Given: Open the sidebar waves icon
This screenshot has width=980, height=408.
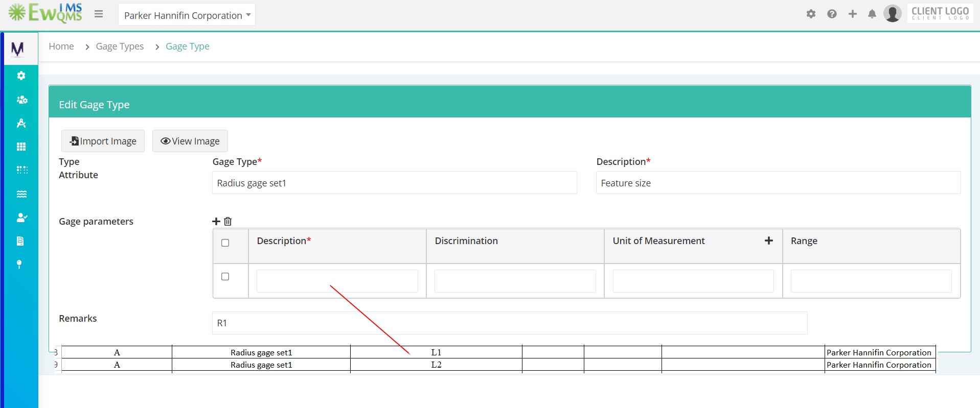Looking at the screenshot, I should (x=21, y=194).
